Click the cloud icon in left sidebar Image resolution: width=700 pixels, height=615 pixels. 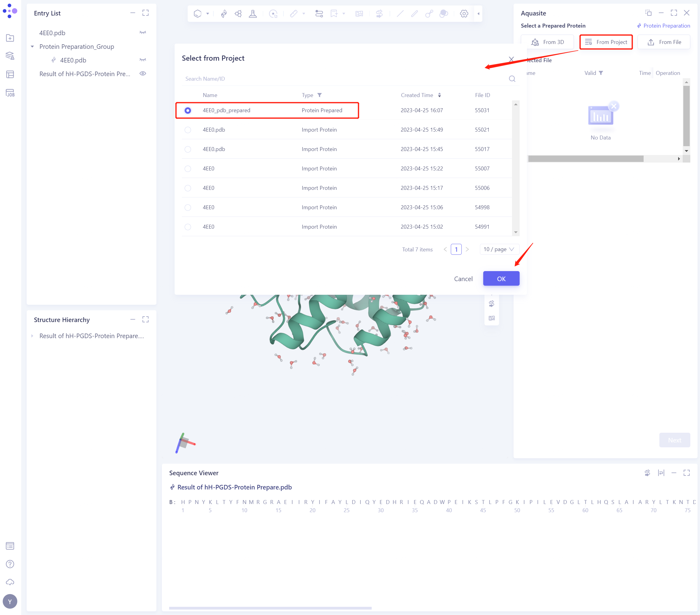[x=10, y=582]
